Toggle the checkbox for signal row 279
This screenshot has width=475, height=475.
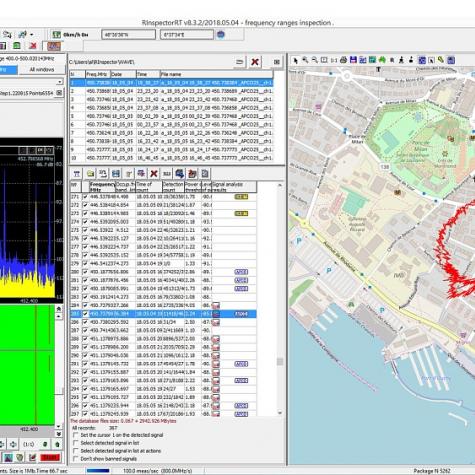[x=85, y=264]
